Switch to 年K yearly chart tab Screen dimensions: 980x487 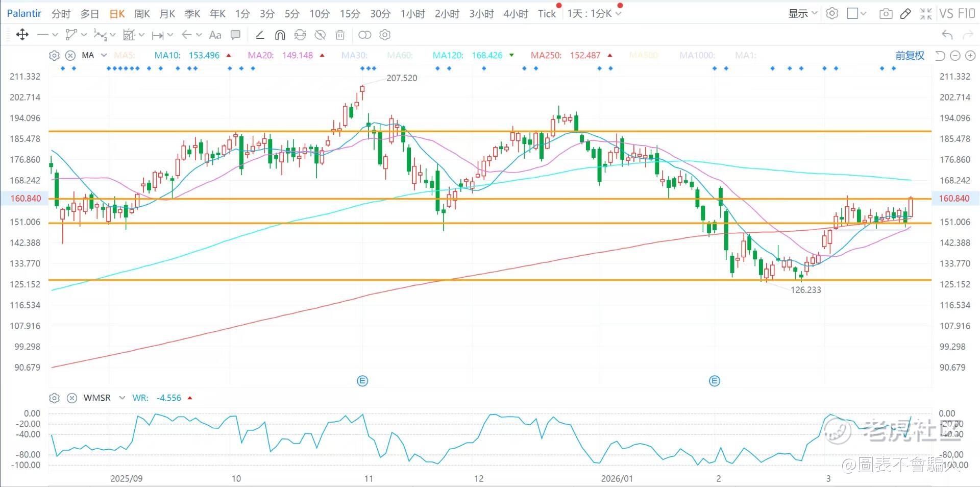pos(218,14)
